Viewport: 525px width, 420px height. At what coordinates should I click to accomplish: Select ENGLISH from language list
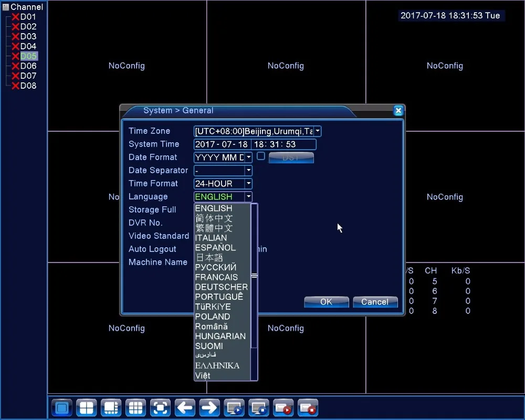pos(222,208)
